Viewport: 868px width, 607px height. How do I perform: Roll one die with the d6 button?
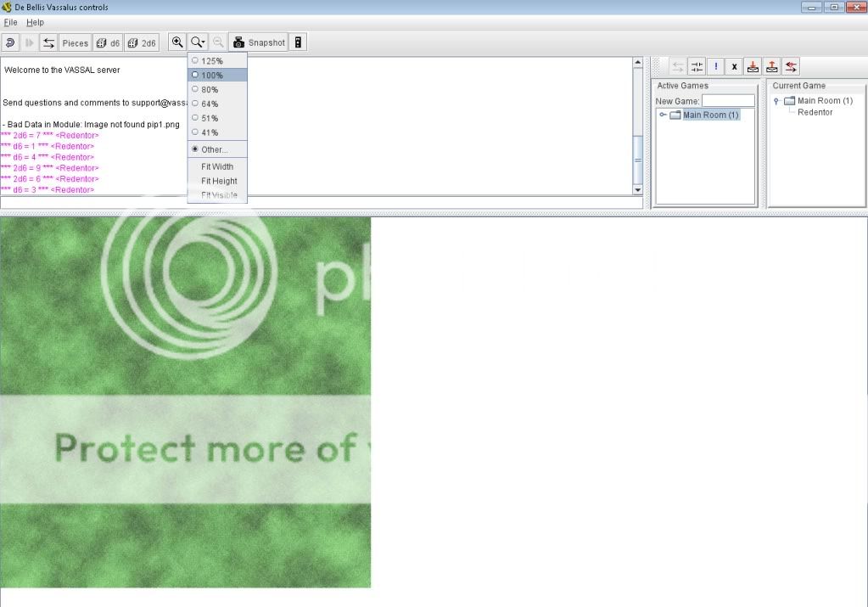[x=109, y=42]
